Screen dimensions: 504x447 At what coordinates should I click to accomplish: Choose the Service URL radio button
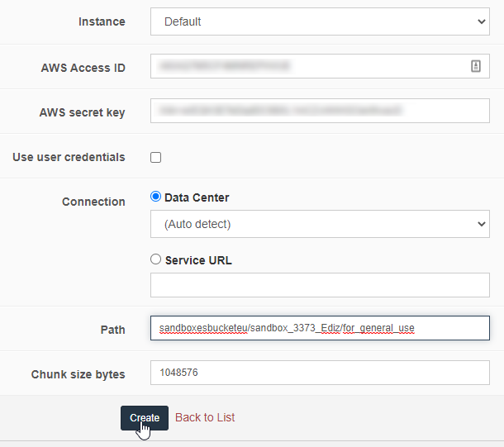[156, 259]
